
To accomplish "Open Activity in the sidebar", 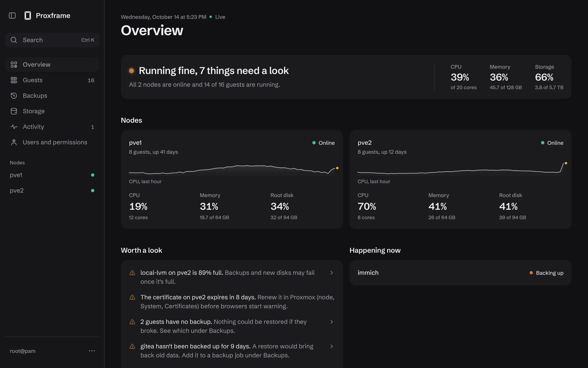I will (52, 127).
